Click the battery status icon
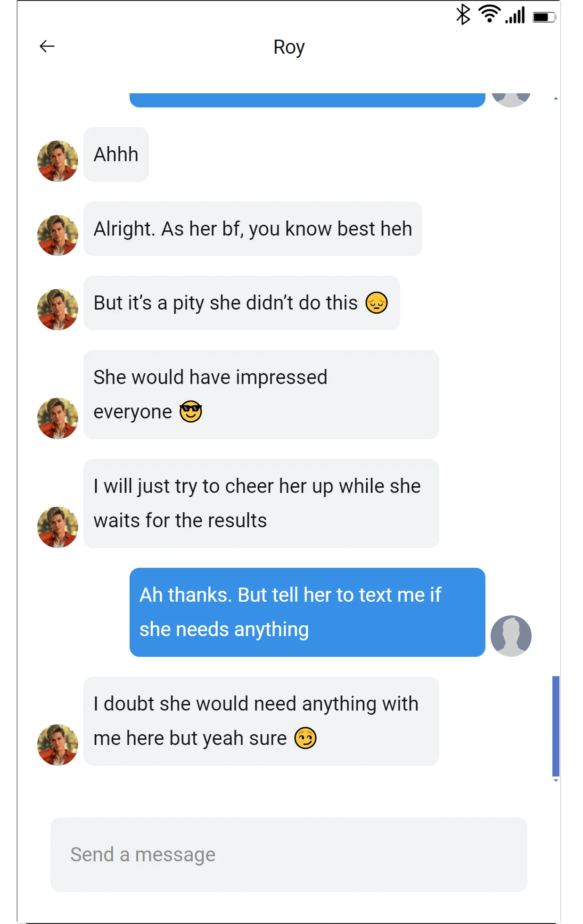Viewport: 583px width, 924px height. [544, 17]
